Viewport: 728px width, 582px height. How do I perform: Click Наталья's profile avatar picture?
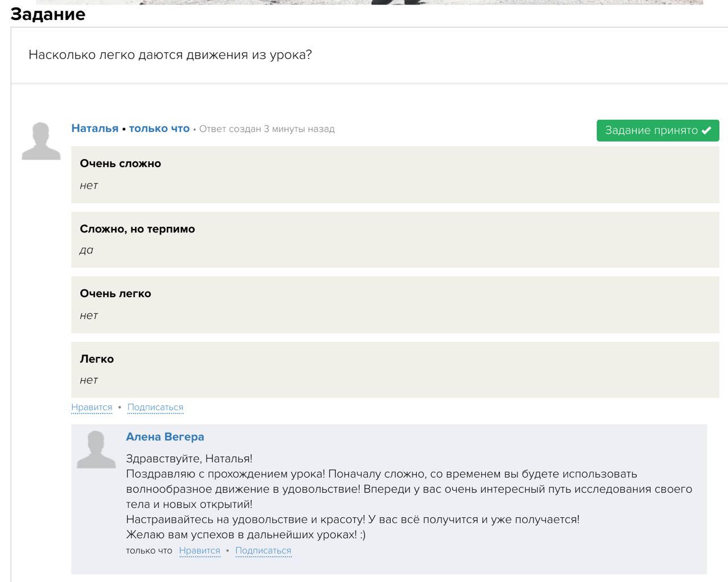pos(41,141)
